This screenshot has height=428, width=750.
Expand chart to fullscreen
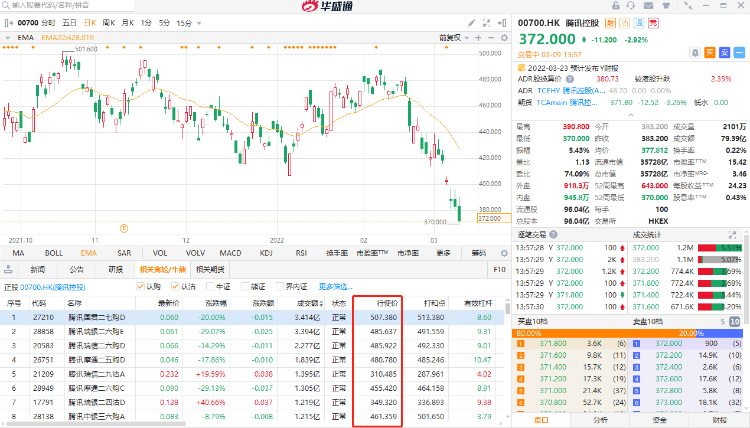[x=486, y=23]
